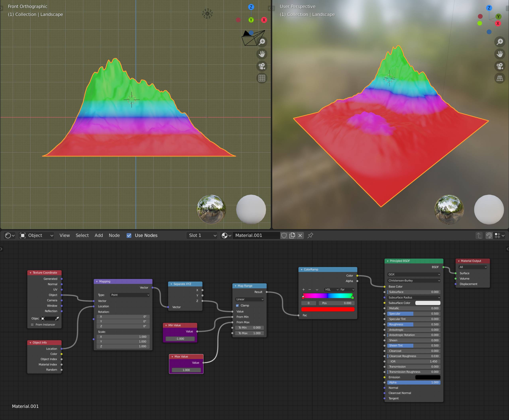Toggle Clamp checkbox in Map Range node
This screenshot has width=509, height=420.
[237, 306]
